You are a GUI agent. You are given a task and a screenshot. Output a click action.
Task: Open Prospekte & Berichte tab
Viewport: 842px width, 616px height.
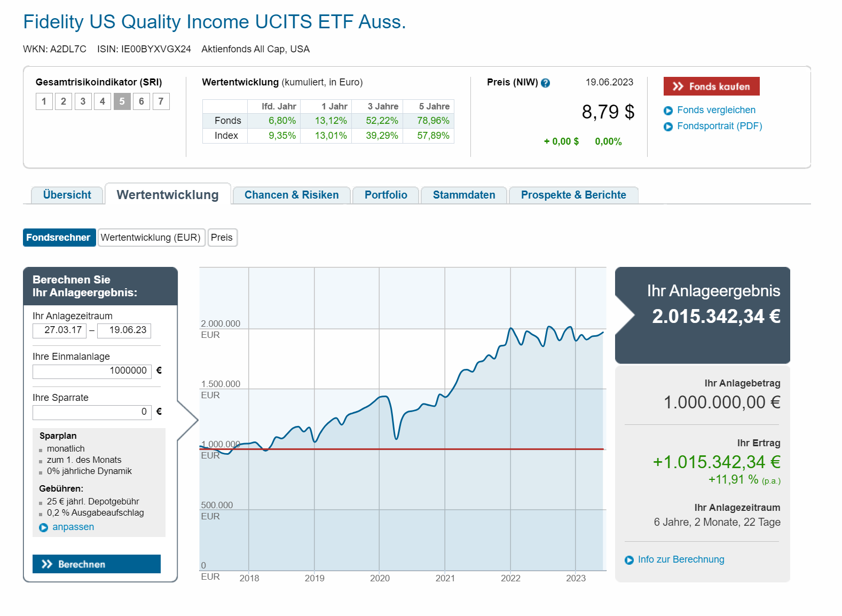[573, 195]
